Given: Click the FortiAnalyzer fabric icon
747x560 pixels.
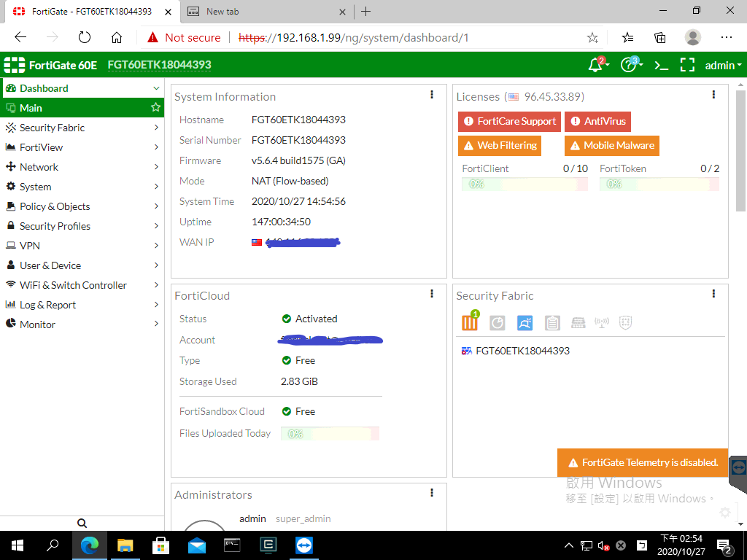Looking at the screenshot, I should pyautogui.click(x=497, y=322).
